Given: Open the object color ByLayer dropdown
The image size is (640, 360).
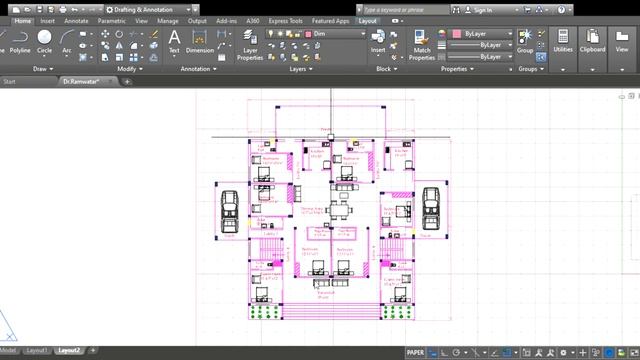Looking at the screenshot, I should tap(481, 34).
